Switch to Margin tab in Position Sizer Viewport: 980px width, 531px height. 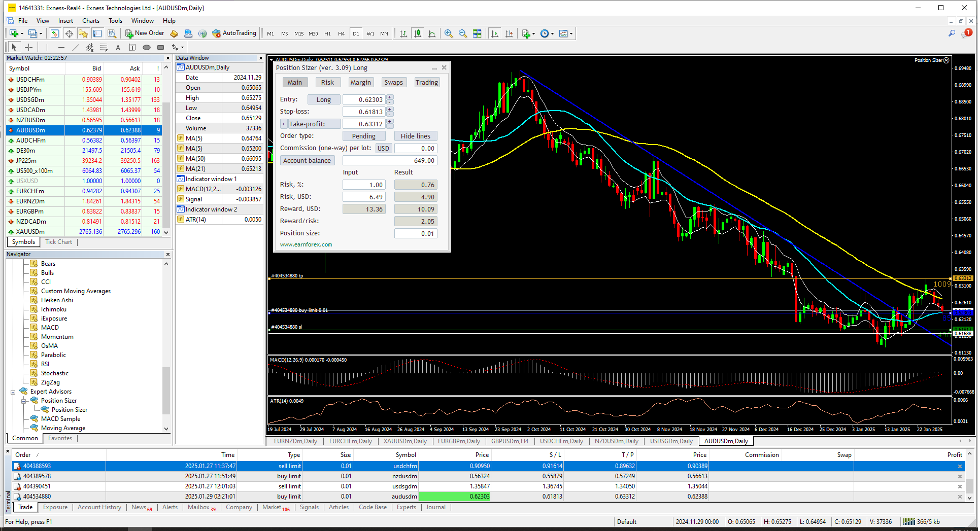pos(361,82)
